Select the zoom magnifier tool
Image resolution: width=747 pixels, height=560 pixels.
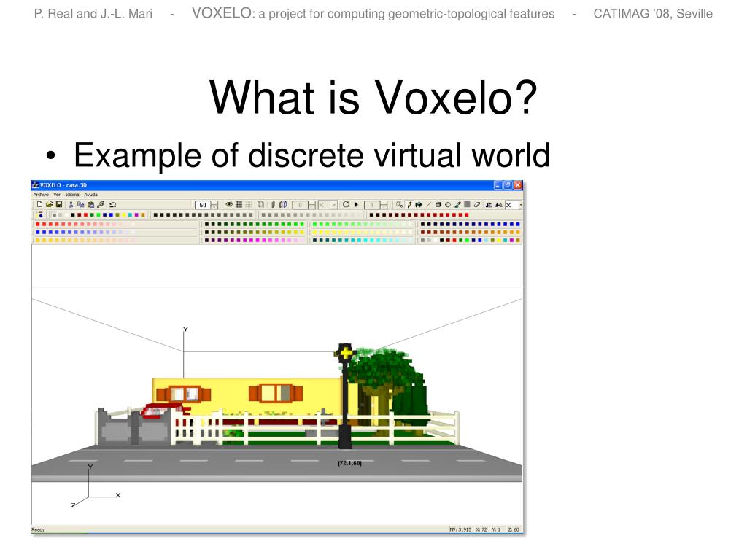pos(399,204)
